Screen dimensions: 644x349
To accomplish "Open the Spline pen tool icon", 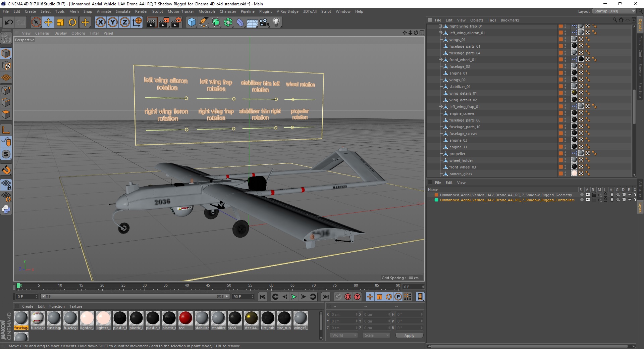I will [204, 22].
